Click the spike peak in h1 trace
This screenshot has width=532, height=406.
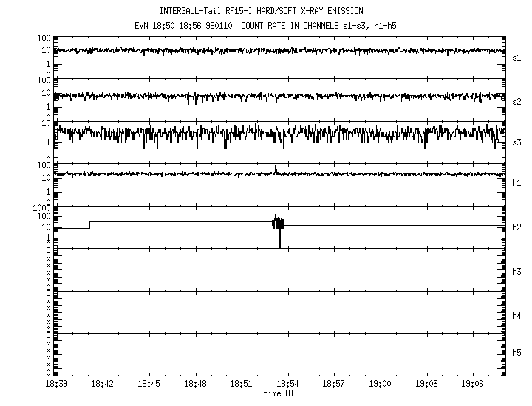pos(275,167)
